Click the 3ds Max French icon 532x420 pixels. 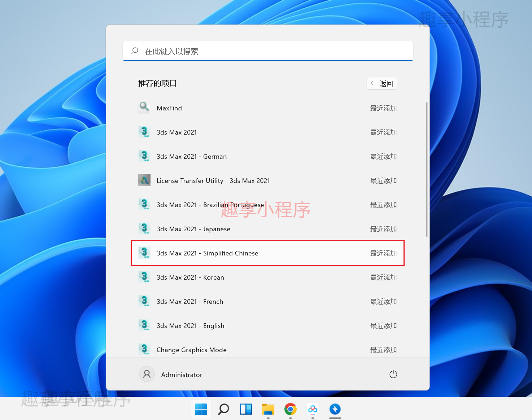pyautogui.click(x=144, y=301)
